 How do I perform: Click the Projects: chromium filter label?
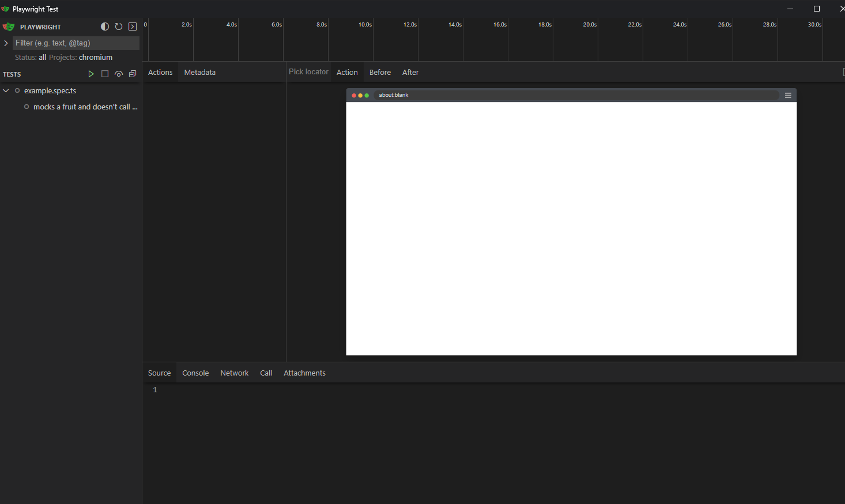[x=81, y=58]
